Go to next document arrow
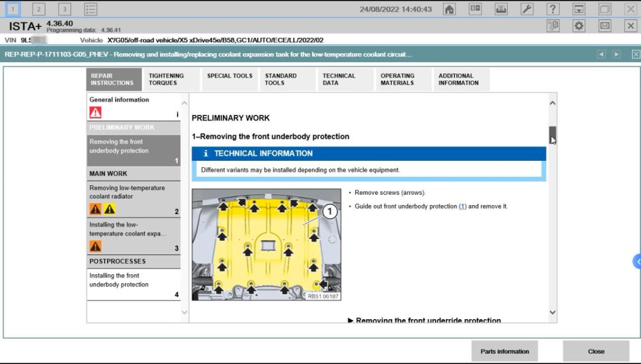Image resolution: width=641 pixels, height=364 pixels. click(617, 54)
